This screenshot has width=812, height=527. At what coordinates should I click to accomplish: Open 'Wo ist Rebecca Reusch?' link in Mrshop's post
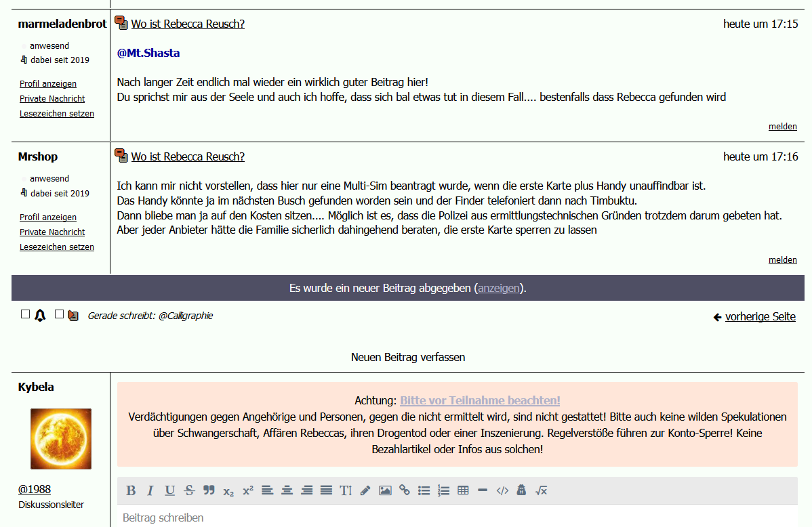tap(188, 157)
